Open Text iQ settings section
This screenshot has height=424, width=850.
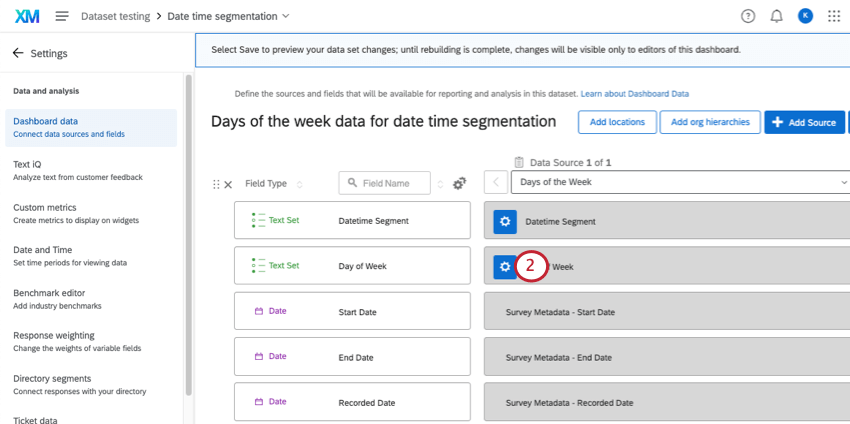click(x=27, y=164)
